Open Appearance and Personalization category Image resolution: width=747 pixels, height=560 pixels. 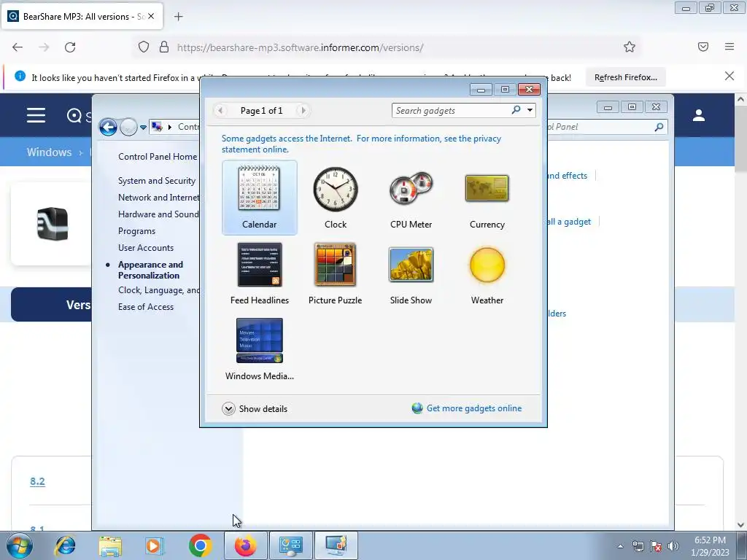[150, 270]
